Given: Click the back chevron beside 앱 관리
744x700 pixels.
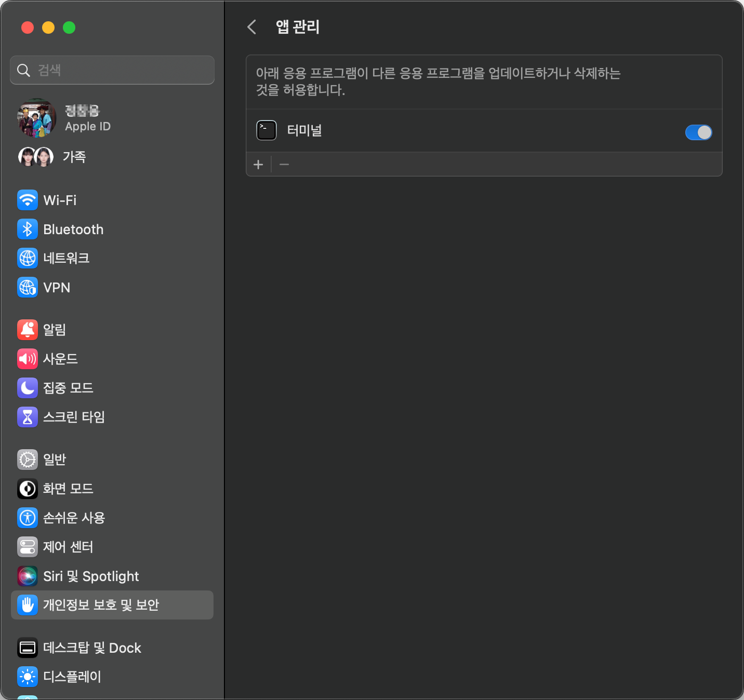Looking at the screenshot, I should point(252,27).
